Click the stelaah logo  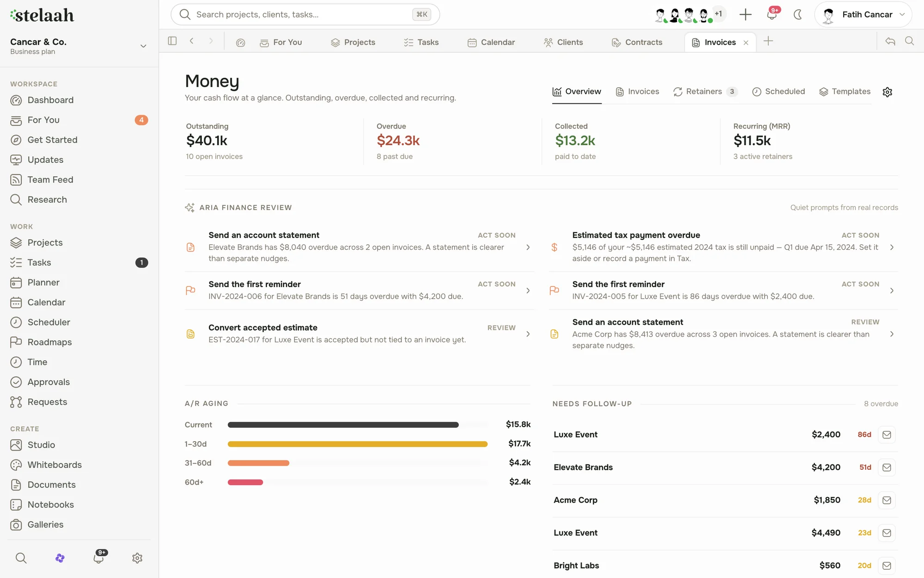pos(42,15)
